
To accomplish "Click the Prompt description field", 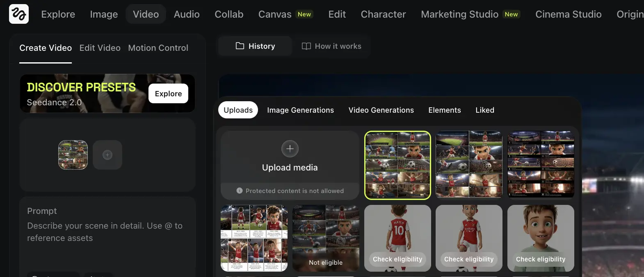I will click(x=107, y=232).
